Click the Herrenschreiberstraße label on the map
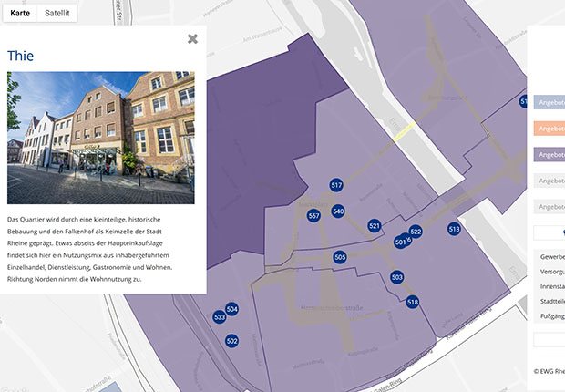 [x=332, y=308]
